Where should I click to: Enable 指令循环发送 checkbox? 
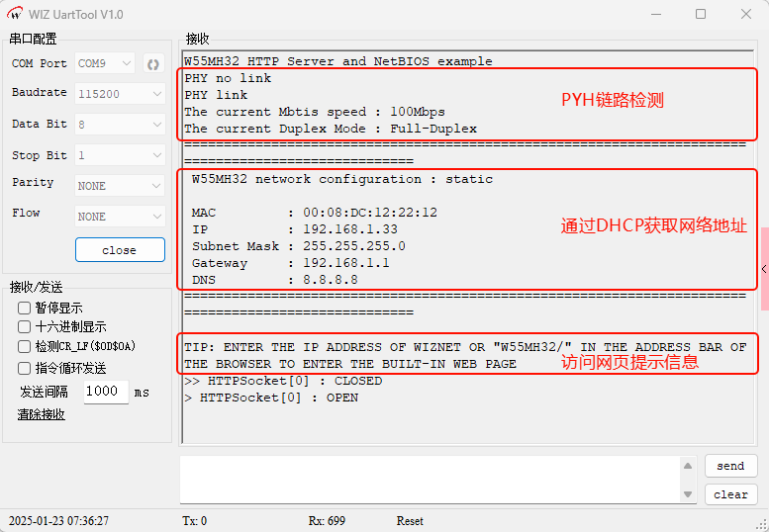25,368
